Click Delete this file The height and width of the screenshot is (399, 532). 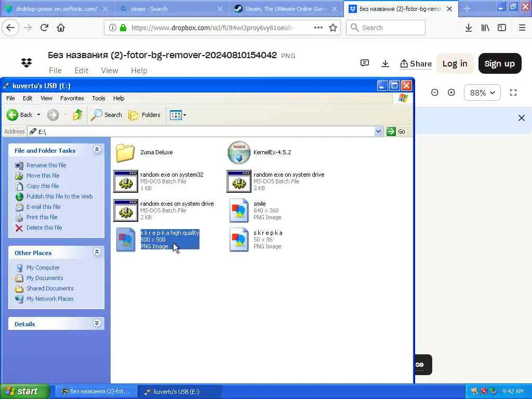44,228
